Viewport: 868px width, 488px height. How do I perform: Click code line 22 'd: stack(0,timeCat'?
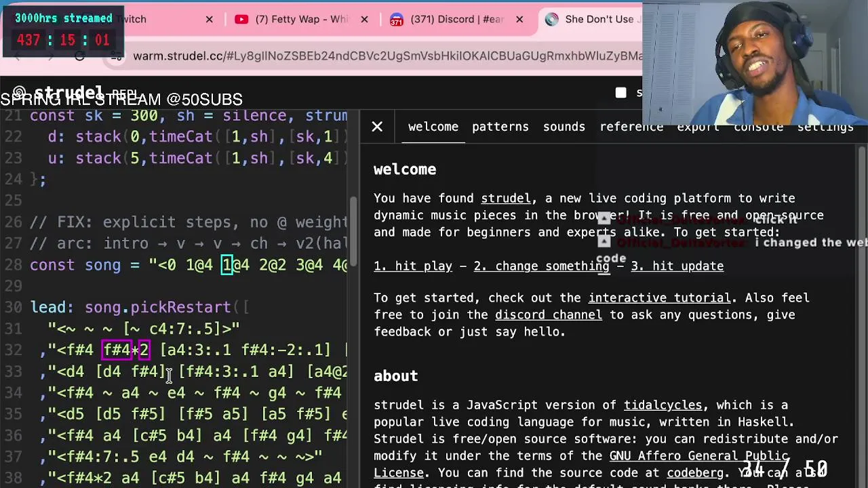(x=197, y=137)
